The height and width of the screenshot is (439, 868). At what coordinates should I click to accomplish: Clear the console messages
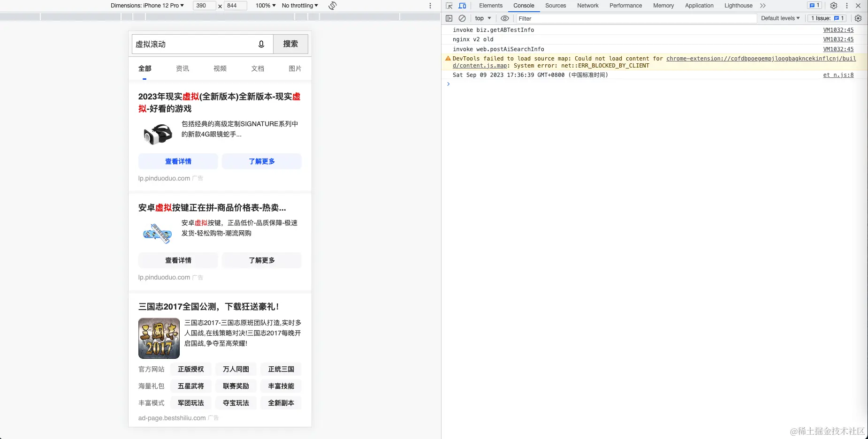coord(462,18)
